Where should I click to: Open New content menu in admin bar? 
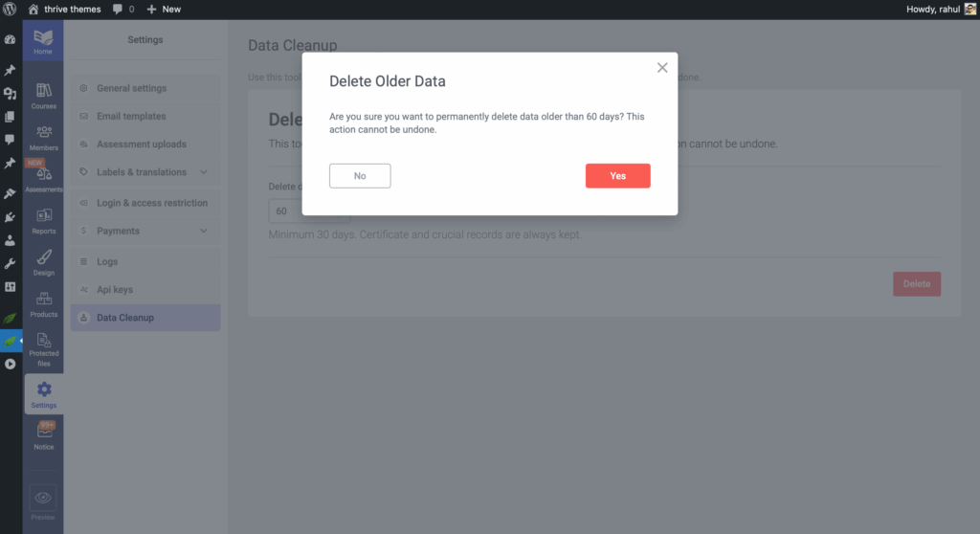coord(164,9)
